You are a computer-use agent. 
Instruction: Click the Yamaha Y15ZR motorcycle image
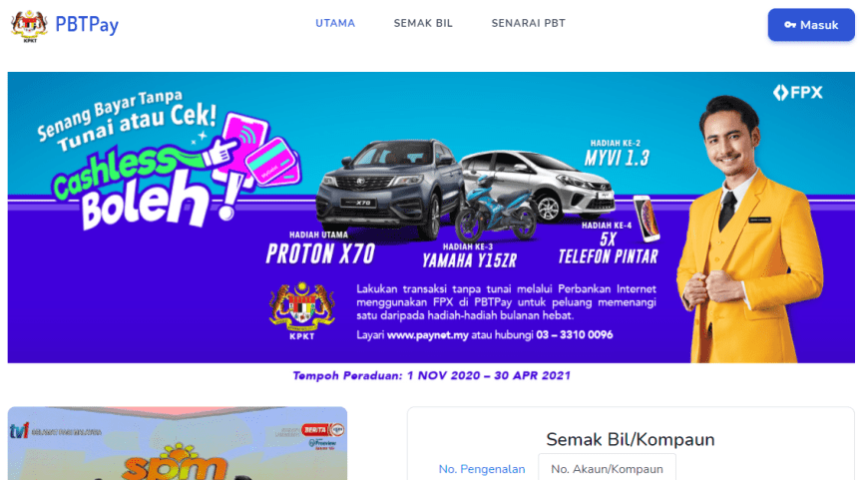click(x=494, y=211)
